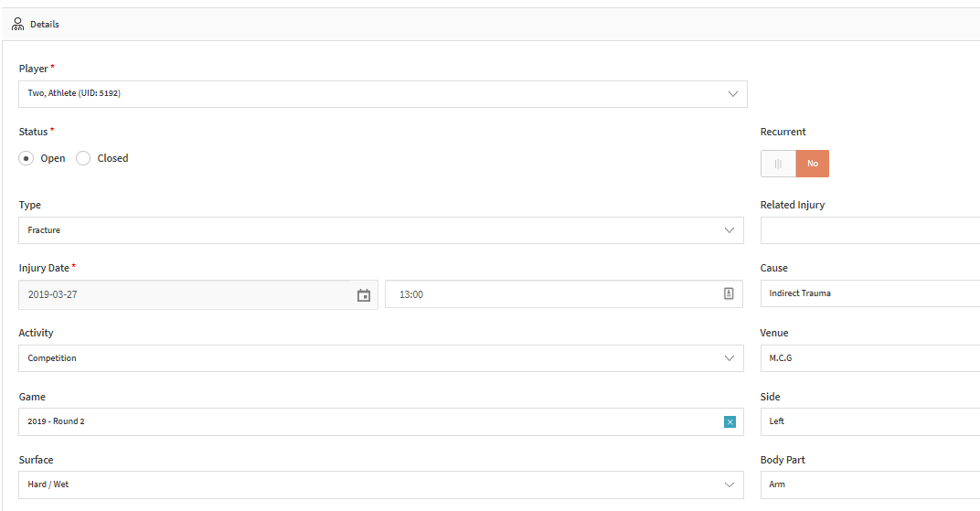The height and width of the screenshot is (511, 980).
Task: Click the empty Related Injury field
Action: point(870,230)
